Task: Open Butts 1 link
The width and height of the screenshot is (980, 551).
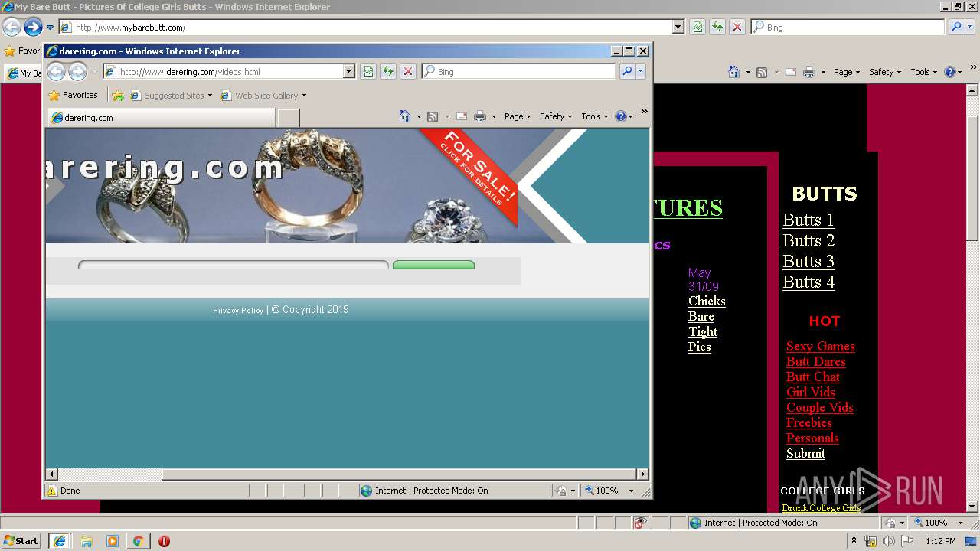Action: pos(808,220)
